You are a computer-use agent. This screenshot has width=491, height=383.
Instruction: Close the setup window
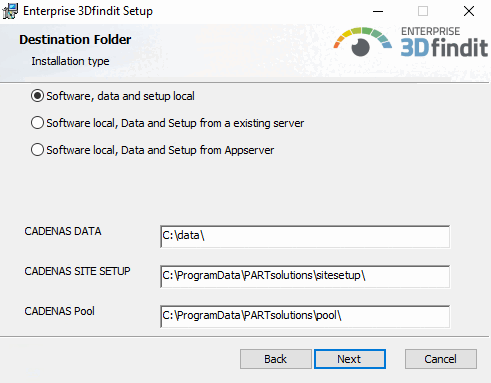469,11
